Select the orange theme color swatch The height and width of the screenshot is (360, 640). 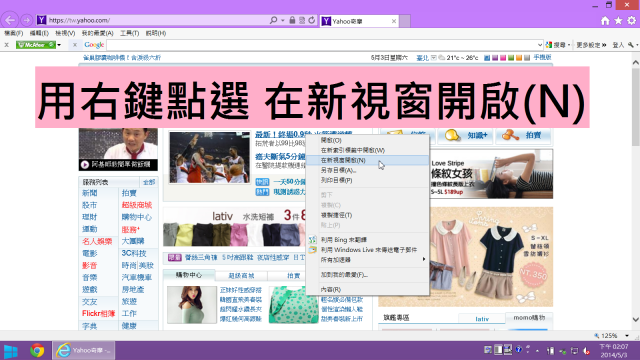[x=519, y=58]
